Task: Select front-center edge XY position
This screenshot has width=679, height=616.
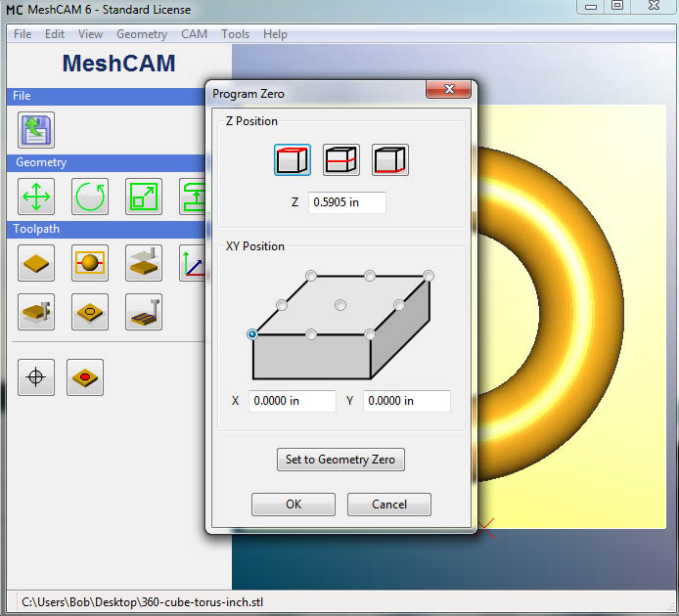Action: [x=311, y=334]
